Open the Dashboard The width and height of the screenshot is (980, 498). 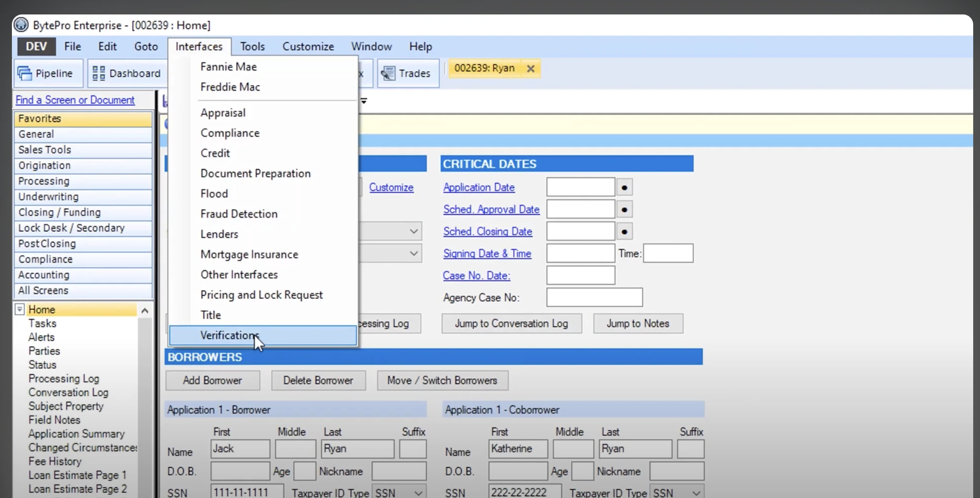click(127, 73)
